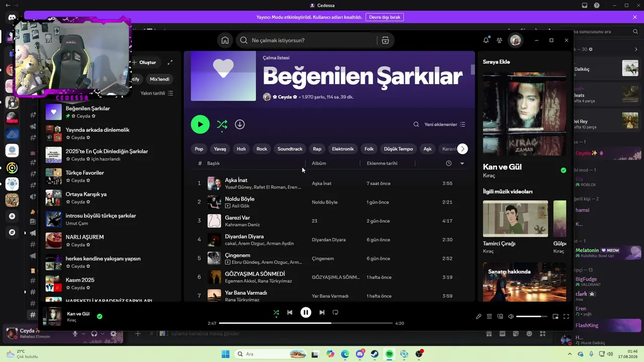The width and height of the screenshot is (644, 362).
Task: Sort by Eklenme tarihi column
Action: pyautogui.click(x=382, y=163)
